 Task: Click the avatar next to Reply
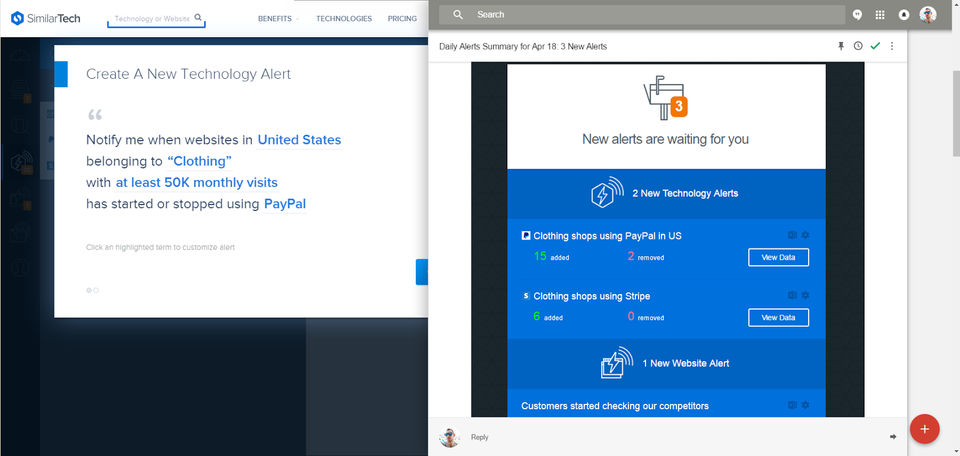click(449, 437)
